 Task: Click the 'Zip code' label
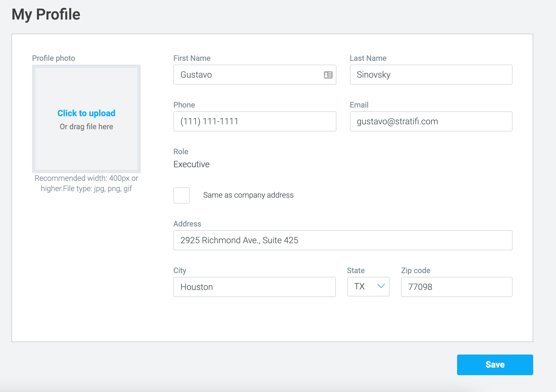click(416, 270)
